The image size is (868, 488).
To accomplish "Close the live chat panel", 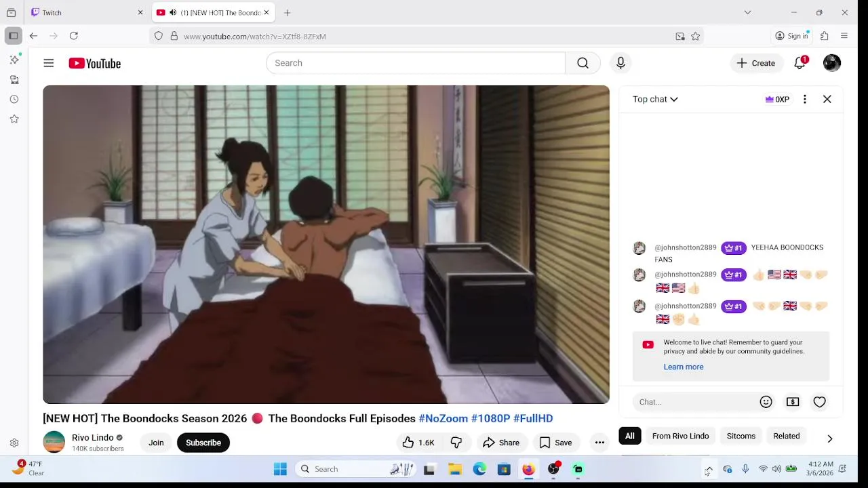I will coord(827,99).
